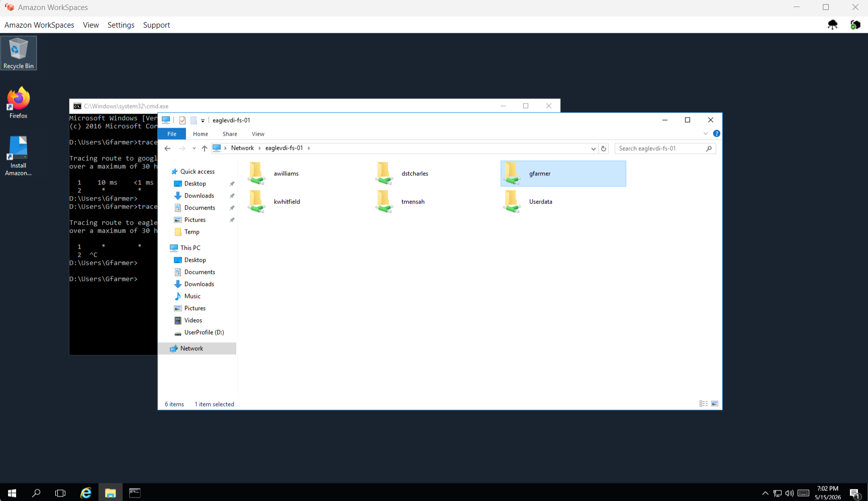Click the Properties quick access toolbar icon

(x=182, y=120)
